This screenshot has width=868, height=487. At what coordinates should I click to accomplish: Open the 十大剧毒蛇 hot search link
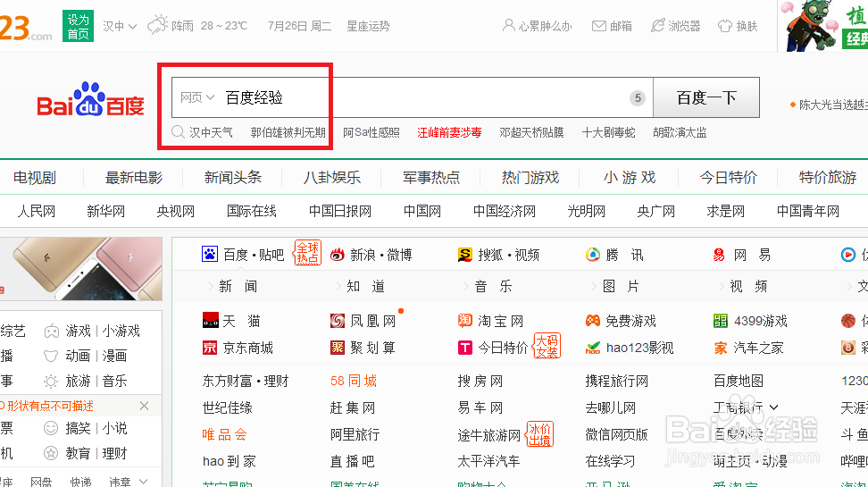(608, 132)
